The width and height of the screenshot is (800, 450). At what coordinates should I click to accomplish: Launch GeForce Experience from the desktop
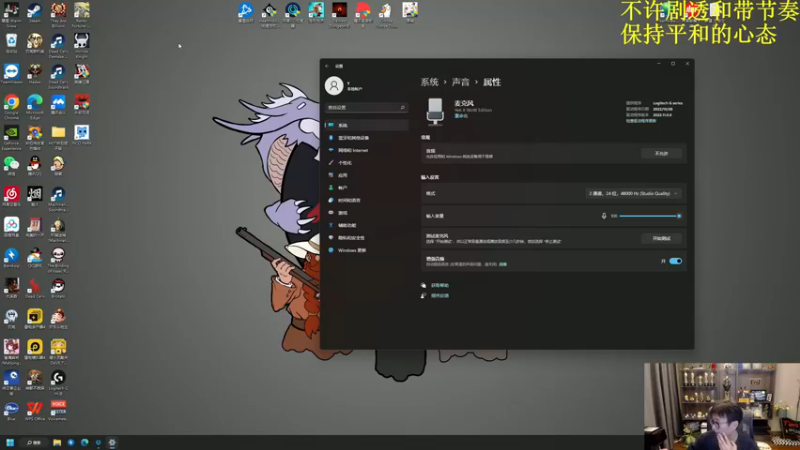[x=11, y=137]
